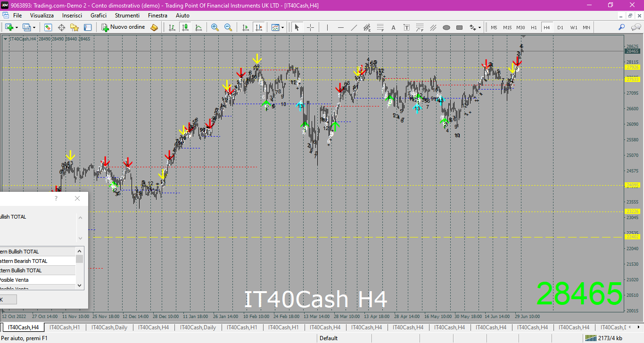Viewport: 644px width, 343px height.
Task: Click the dialog's help question mark
Action: pyautogui.click(x=56, y=199)
